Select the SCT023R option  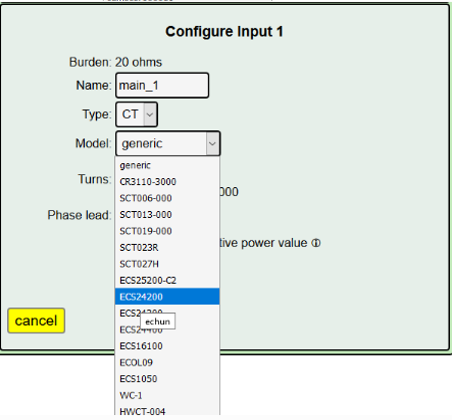(167, 247)
